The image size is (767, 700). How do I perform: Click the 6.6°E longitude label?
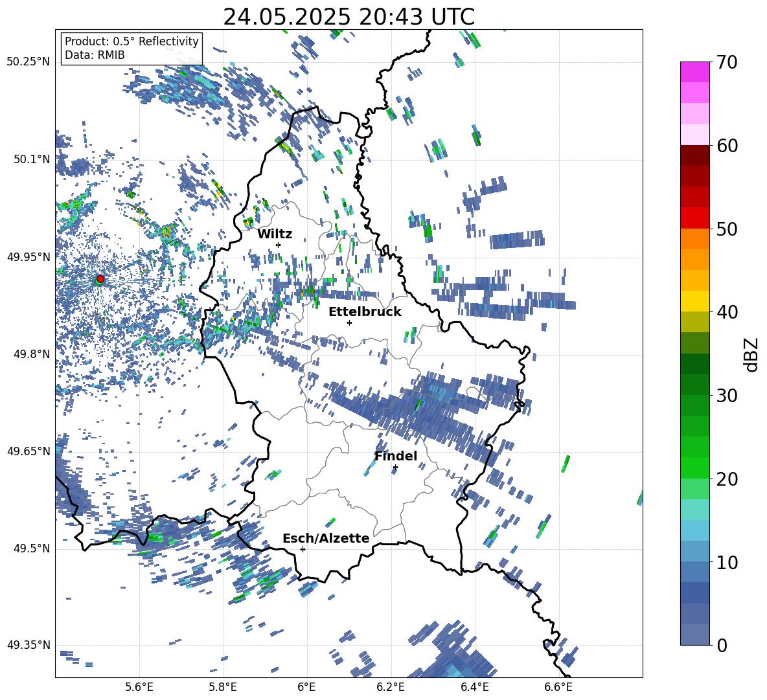point(558,687)
